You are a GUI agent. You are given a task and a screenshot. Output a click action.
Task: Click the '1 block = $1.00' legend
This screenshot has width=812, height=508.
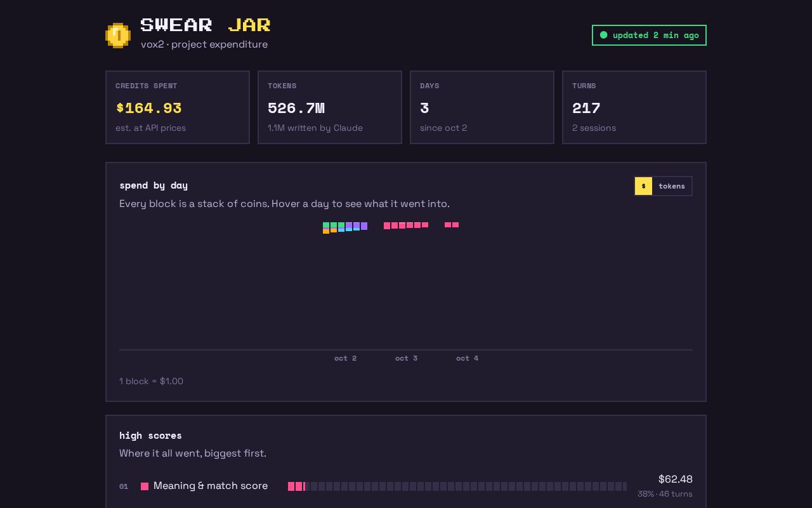[152, 381]
